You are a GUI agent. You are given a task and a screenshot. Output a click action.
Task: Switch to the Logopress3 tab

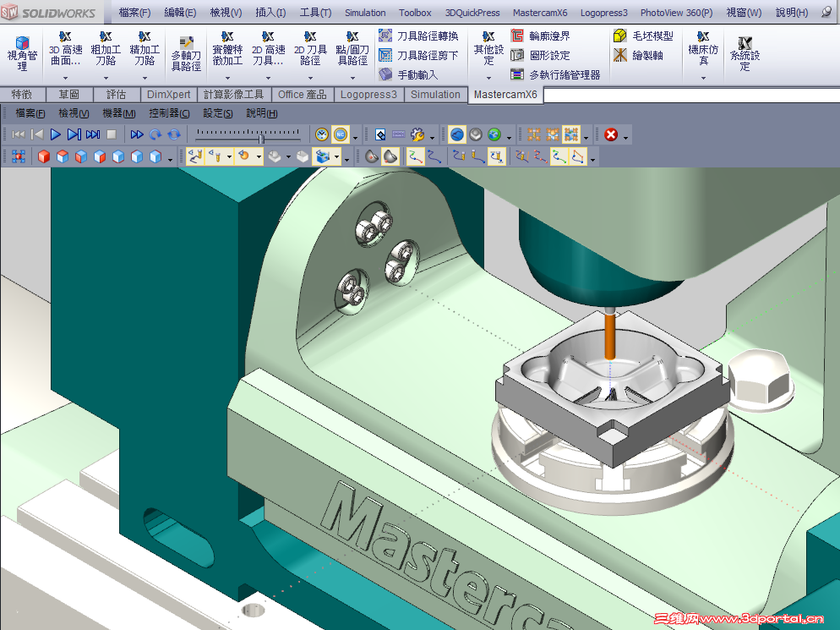click(368, 95)
